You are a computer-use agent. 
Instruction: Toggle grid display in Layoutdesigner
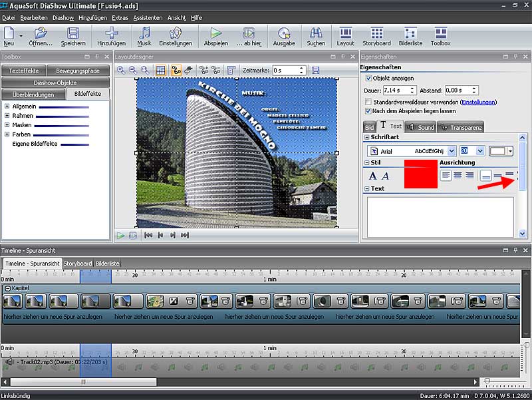160,70
